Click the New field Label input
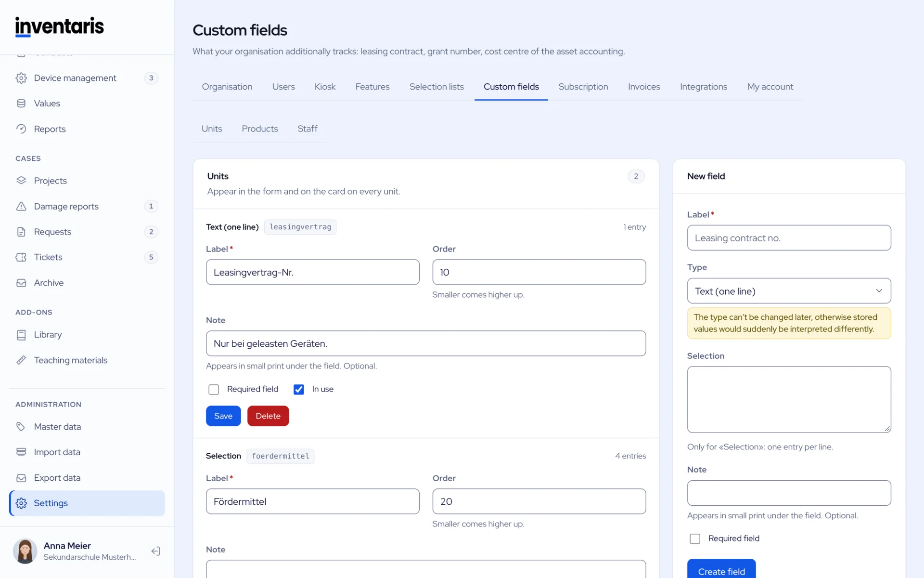 pyautogui.click(x=789, y=238)
